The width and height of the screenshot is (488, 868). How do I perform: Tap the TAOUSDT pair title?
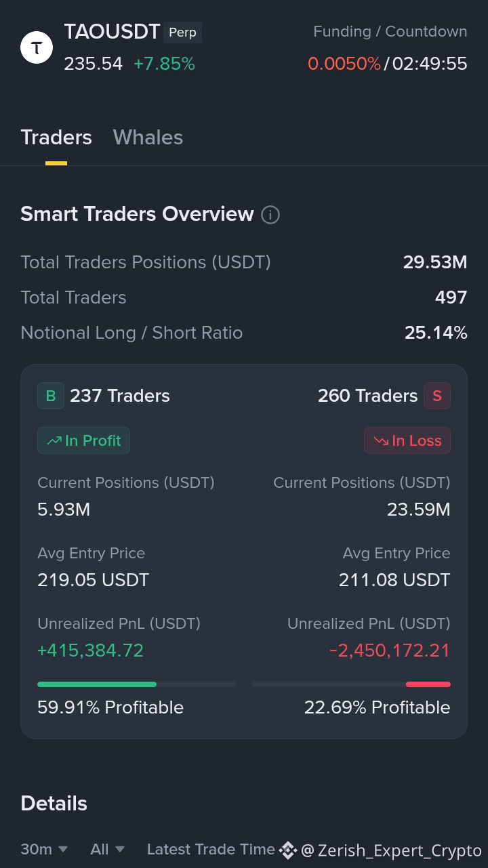[x=112, y=32]
